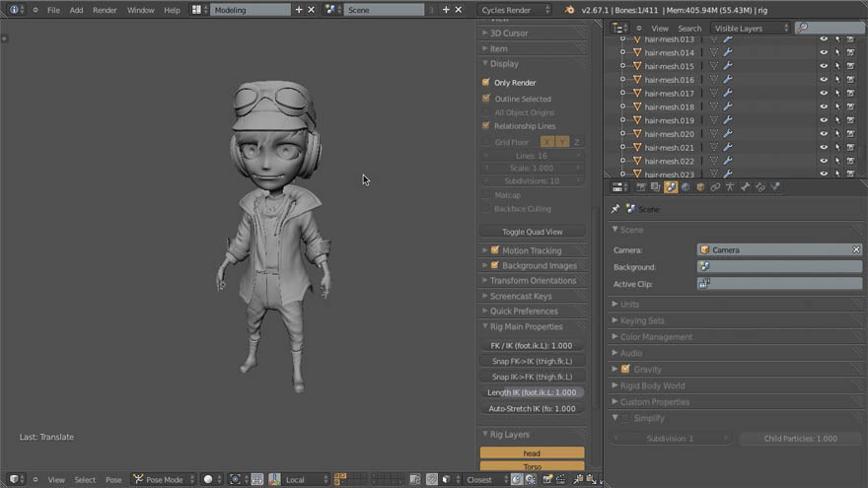Click the Blender logo in the info header

(569, 10)
